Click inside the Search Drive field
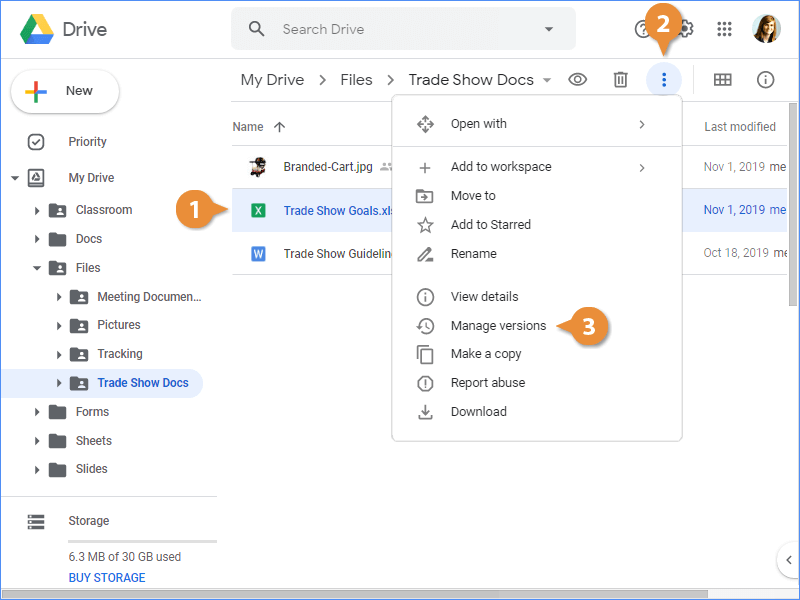The width and height of the screenshot is (800, 600). [x=400, y=29]
